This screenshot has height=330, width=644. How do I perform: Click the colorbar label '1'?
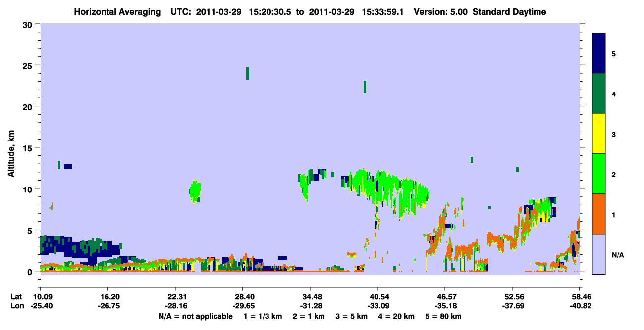point(614,214)
